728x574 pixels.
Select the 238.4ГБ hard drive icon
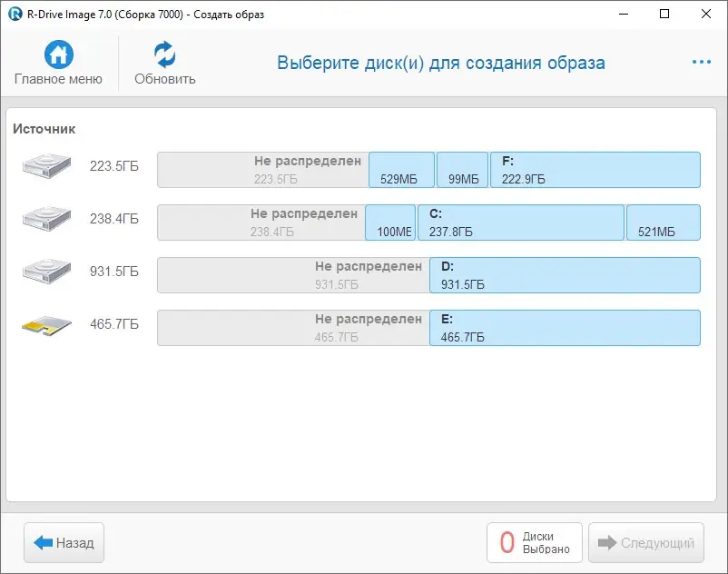45,219
